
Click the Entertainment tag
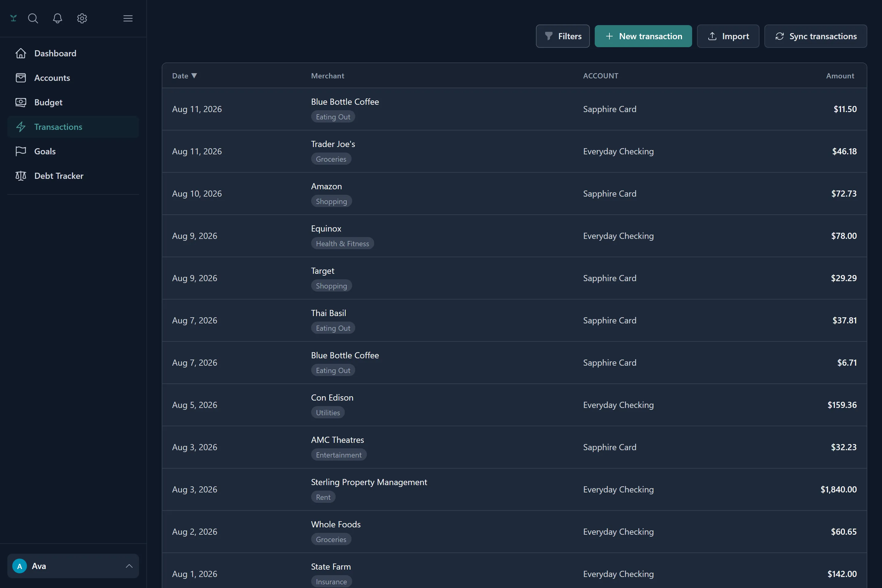pyautogui.click(x=339, y=455)
